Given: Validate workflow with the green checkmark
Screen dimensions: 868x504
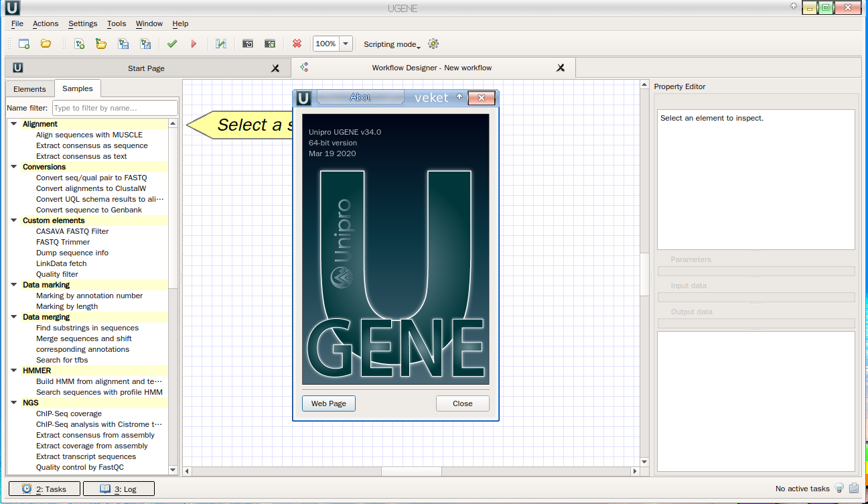Looking at the screenshot, I should point(172,44).
